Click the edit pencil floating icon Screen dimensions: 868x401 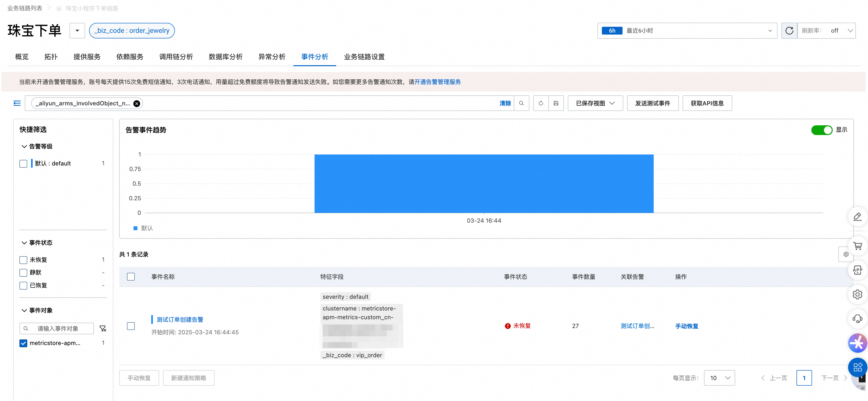click(857, 217)
